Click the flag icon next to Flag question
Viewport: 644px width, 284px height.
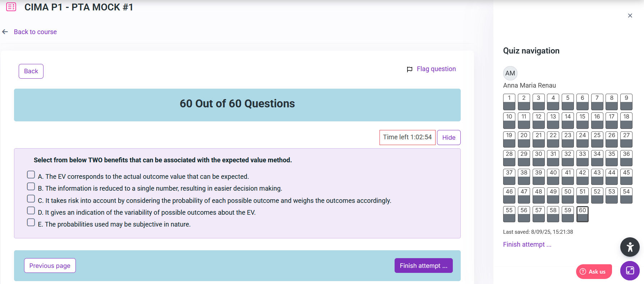coord(409,69)
